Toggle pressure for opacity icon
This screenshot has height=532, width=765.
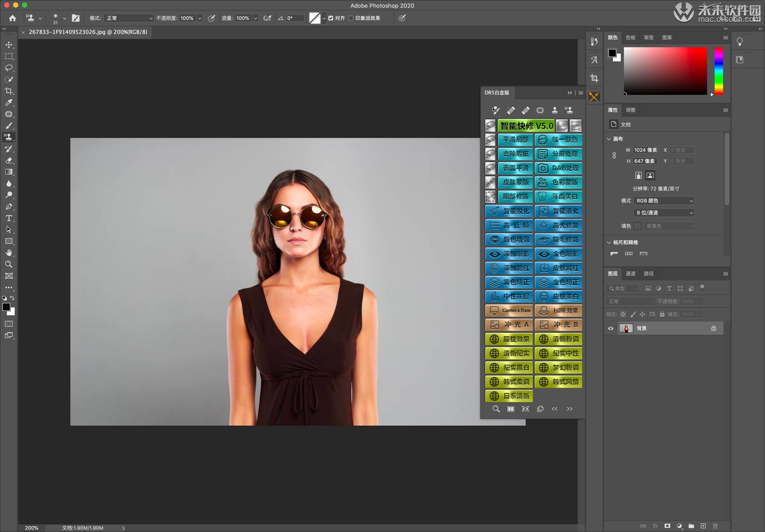coord(212,18)
